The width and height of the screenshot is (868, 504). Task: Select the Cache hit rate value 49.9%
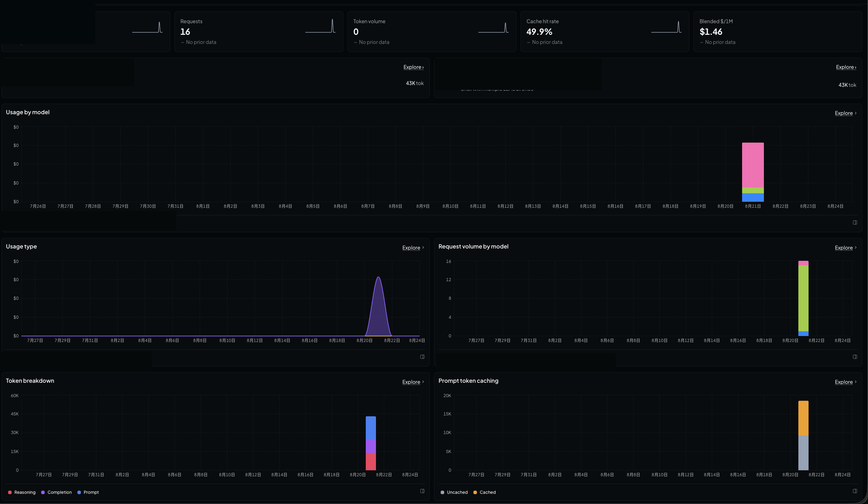click(539, 32)
